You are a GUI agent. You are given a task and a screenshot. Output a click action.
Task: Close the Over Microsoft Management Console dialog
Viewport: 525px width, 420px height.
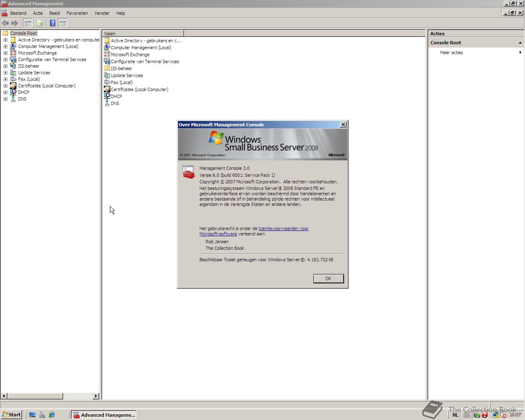(343, 125)
